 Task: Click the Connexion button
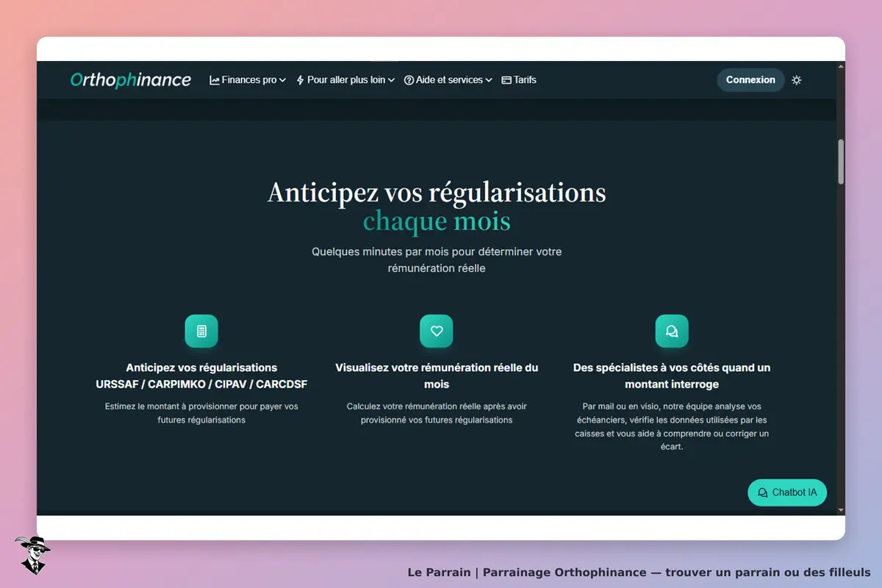(750, 80)
